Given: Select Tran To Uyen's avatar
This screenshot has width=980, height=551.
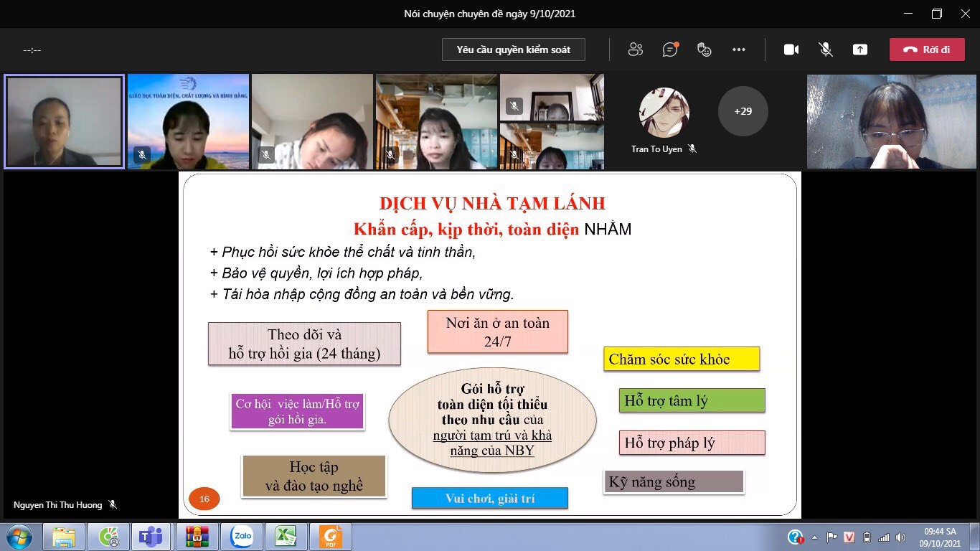Looking at the screenshot, I should (664, 113).
